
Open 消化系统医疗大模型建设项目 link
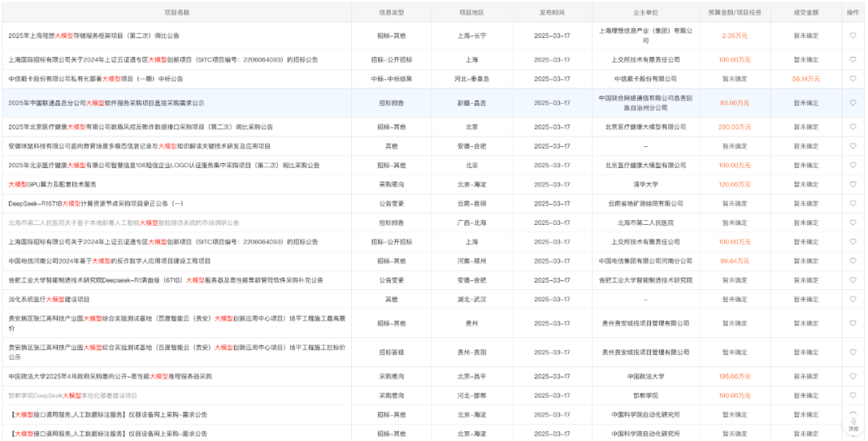click(x=49, y=300)
